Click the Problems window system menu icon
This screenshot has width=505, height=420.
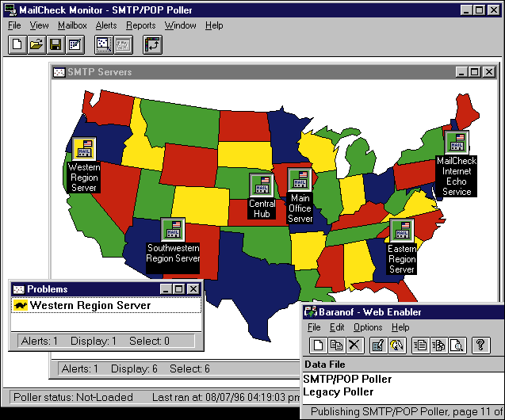tap(19, 289)
